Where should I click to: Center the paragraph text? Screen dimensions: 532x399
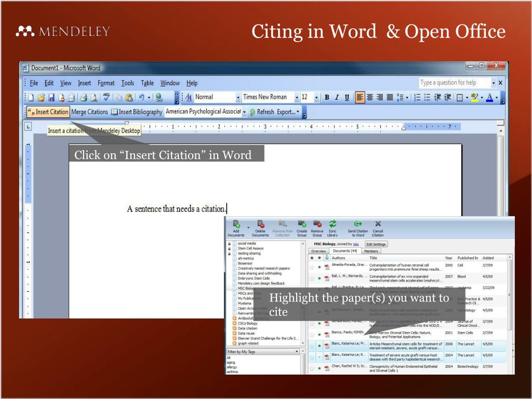370,98
